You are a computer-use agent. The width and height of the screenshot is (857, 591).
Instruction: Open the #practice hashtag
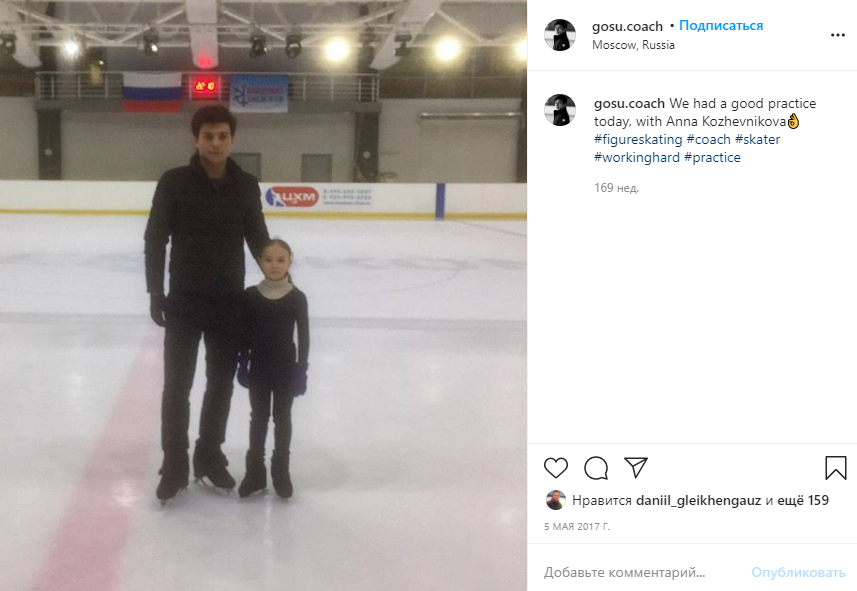click(712, 157)
